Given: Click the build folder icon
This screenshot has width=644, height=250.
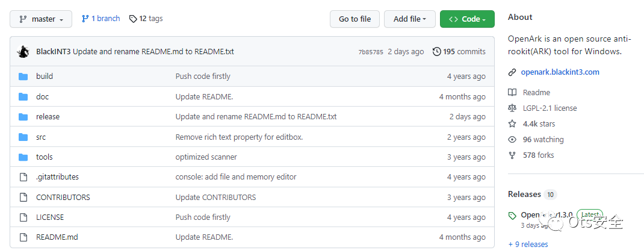Looking at the screenshot, I should click(x=23, y=77).
